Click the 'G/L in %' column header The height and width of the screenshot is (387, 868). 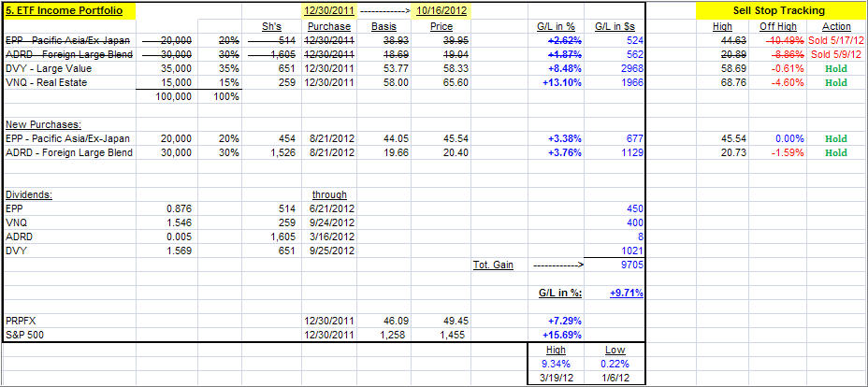(x=556, y=26)
